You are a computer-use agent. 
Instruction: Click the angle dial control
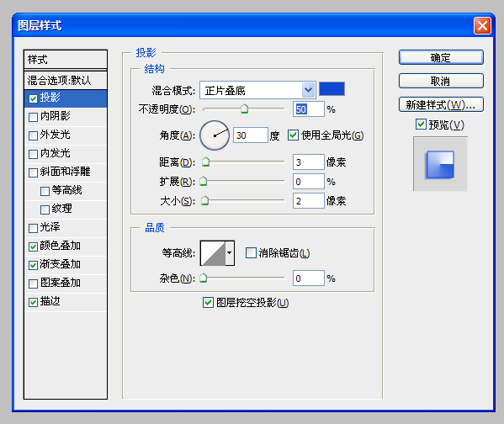click(x=215, y=135)
